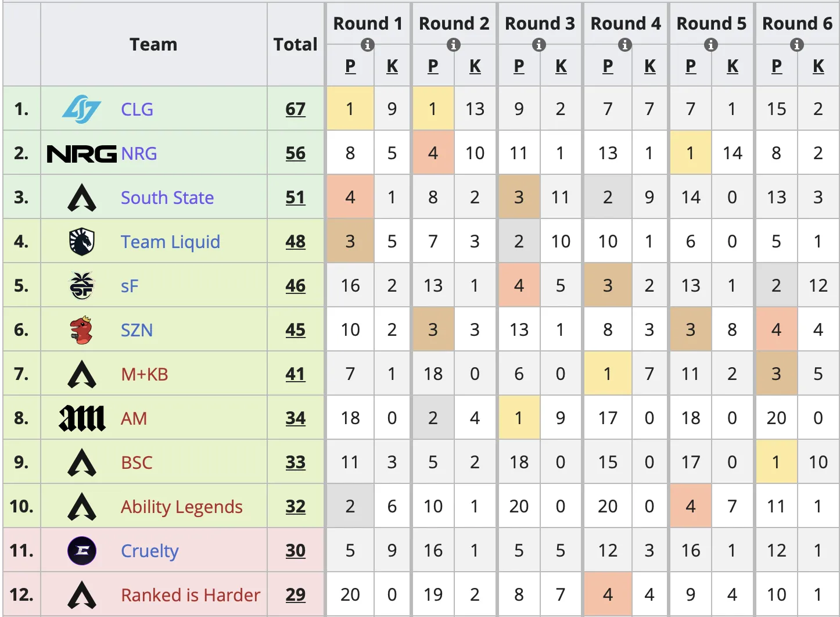Click the Cruelty team round logo
The height and width of the screenshot is (617, 840).
click(82, 551)
